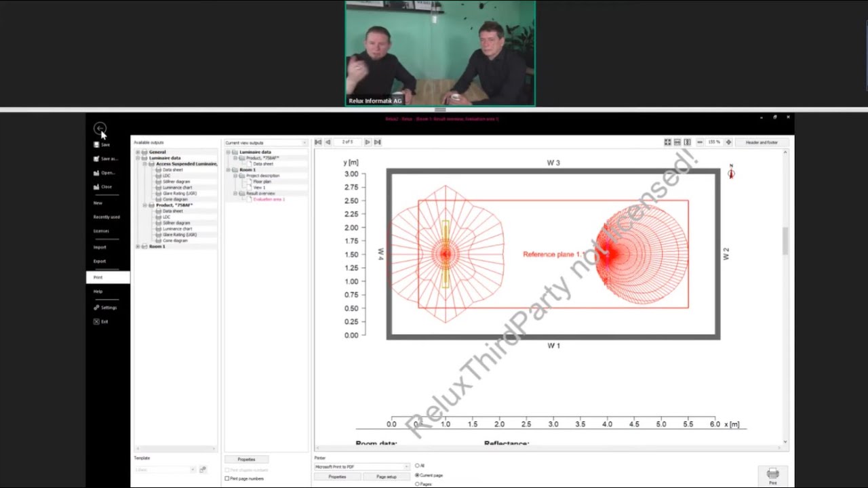Click Properties button under Printer
This screenshot has height=488, width=868.
(x=337, y=476)
